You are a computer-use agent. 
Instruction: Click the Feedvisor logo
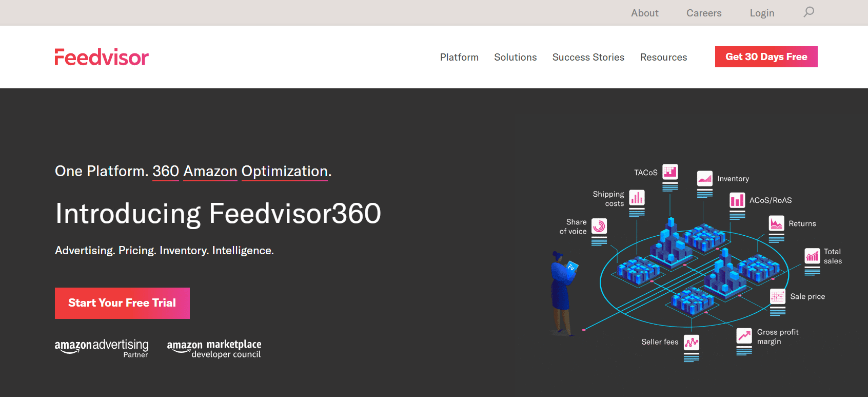pyautogui.click(x=102, y=57)
